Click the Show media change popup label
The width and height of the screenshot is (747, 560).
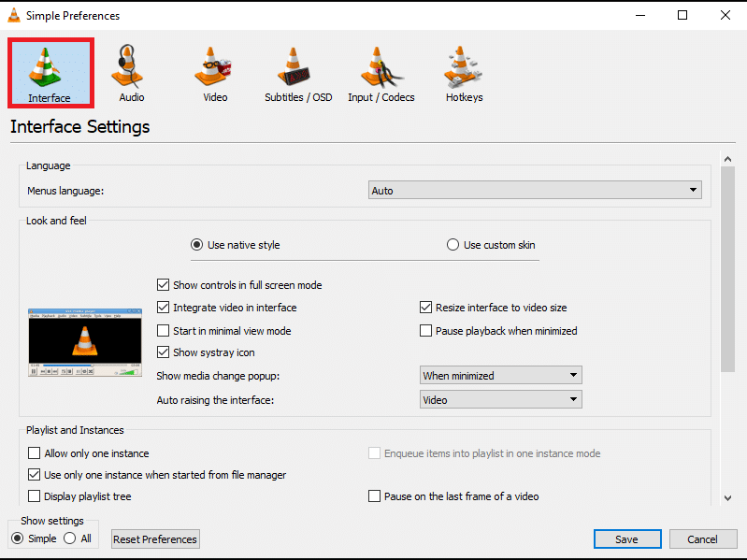click(x=218, y=376)
